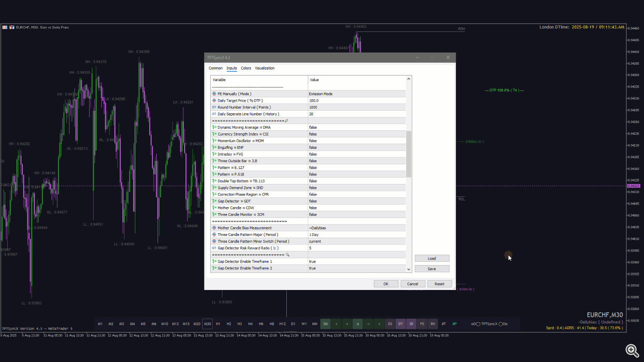
Task: Toggle Dynamic Moving Average DMA false value
Action: coord(356,127)
